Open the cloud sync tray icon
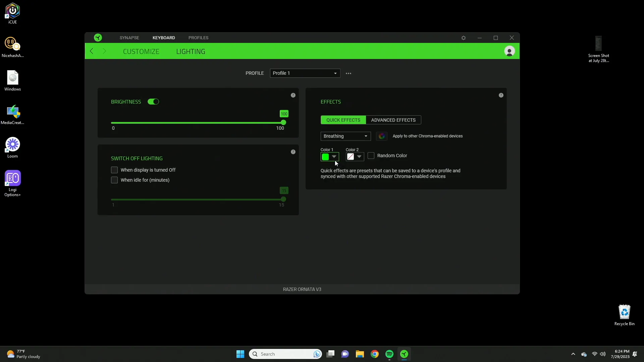Image resolution: width=644 pixels, height=362 pixels. pos(584,354)
